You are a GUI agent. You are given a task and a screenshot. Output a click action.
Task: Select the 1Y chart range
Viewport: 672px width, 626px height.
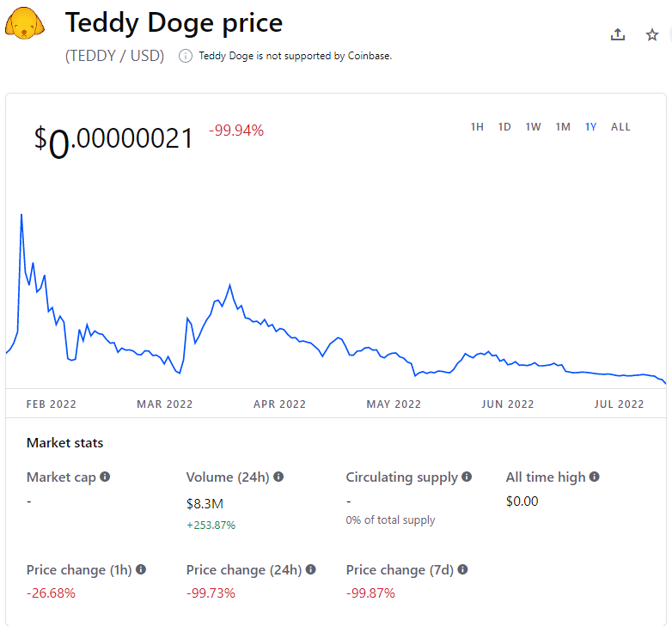click(591, 127)
